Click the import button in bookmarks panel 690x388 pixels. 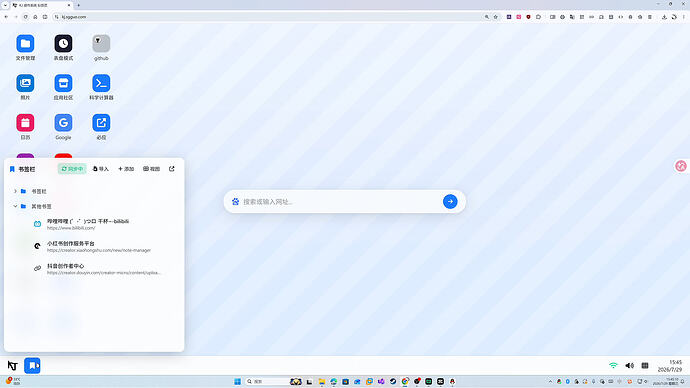click(x=101, y=169)
